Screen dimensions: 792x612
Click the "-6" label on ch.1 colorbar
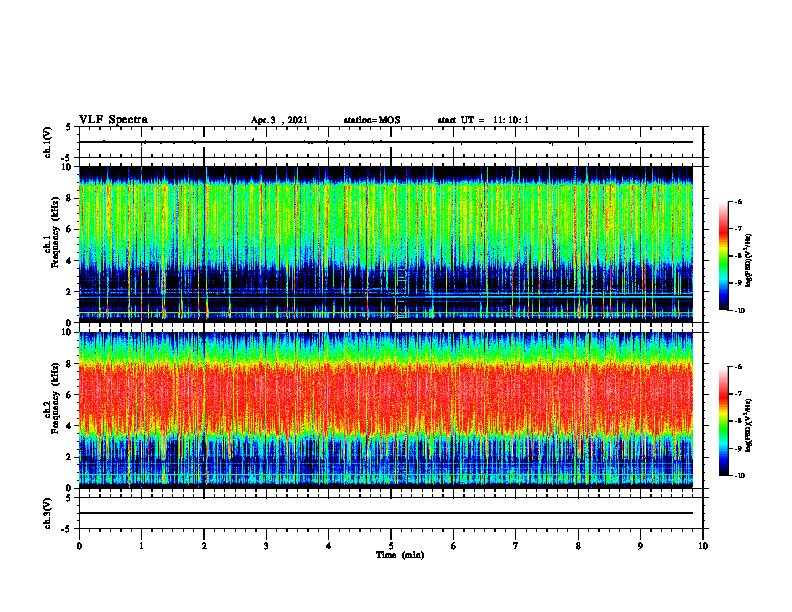(738, 201)
